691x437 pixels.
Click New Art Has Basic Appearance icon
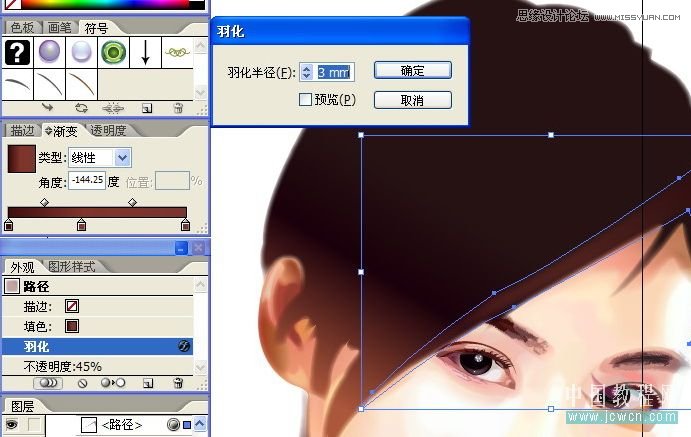pyautogui.click(x=48, y=383)
